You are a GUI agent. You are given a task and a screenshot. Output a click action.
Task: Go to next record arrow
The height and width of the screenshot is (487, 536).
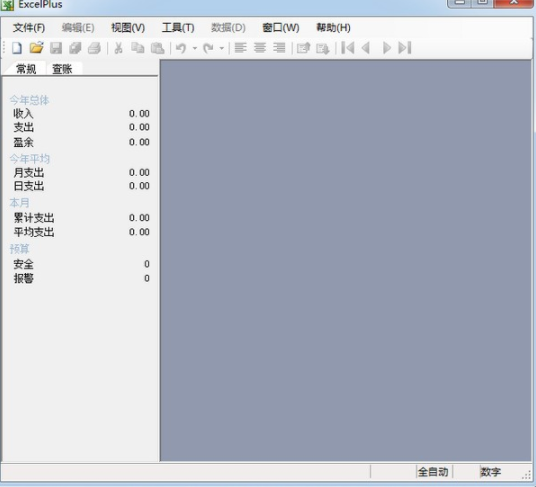click(386, 48)
